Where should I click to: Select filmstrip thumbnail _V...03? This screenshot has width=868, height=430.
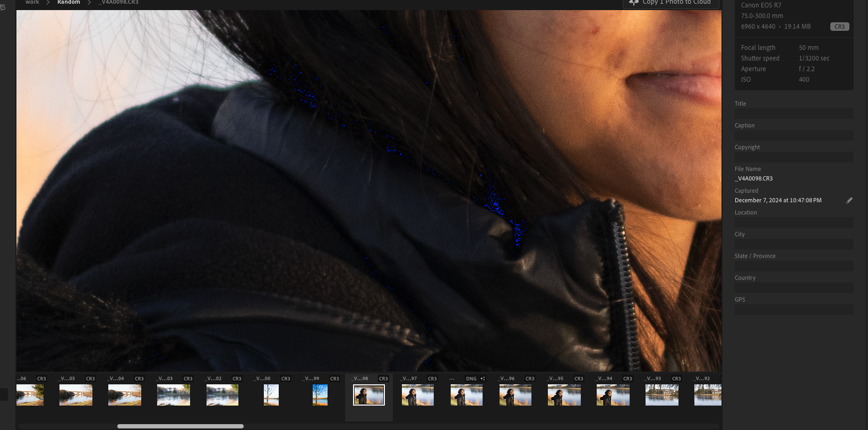point(174,395)
